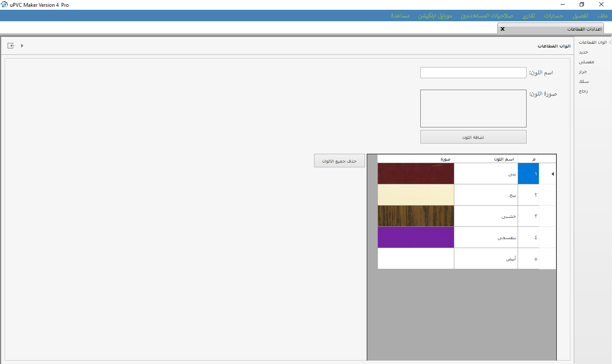This screenshot has width=612, height=364.
Task: Click the اسم اللون text field
Action: (x=473, y=73)
